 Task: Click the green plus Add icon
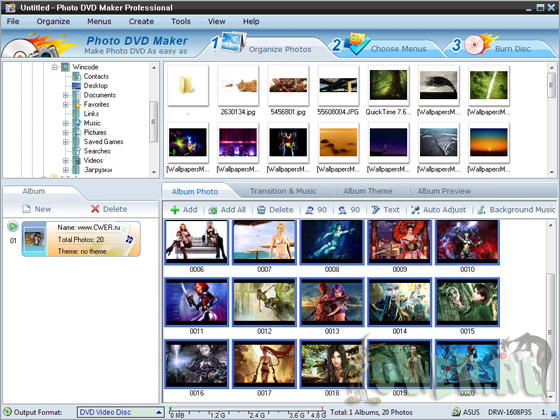[175, 210]
